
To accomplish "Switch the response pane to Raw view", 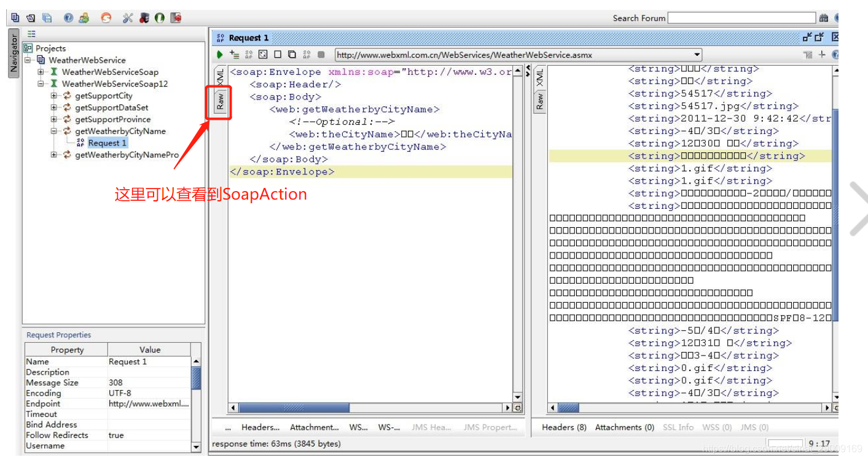I will pyautogui.click(x=540, y=99).
